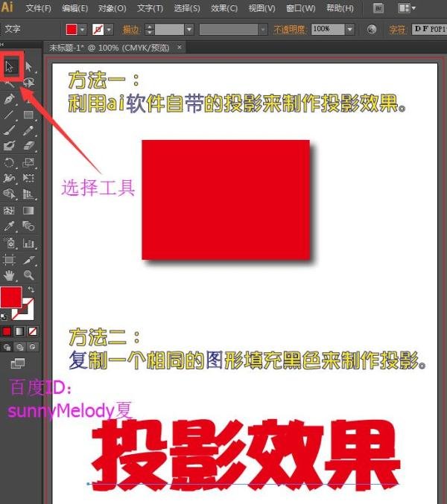Open the 视图(V) menu

point(261,8)
